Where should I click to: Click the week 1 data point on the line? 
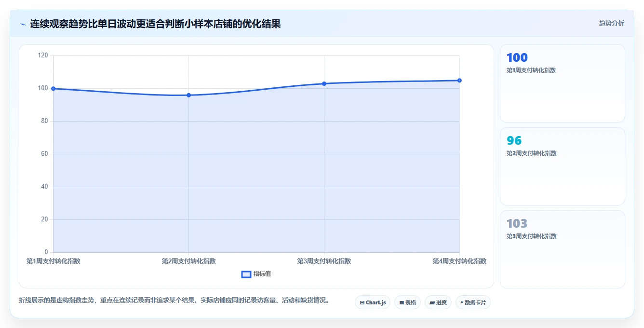point(53,89)
